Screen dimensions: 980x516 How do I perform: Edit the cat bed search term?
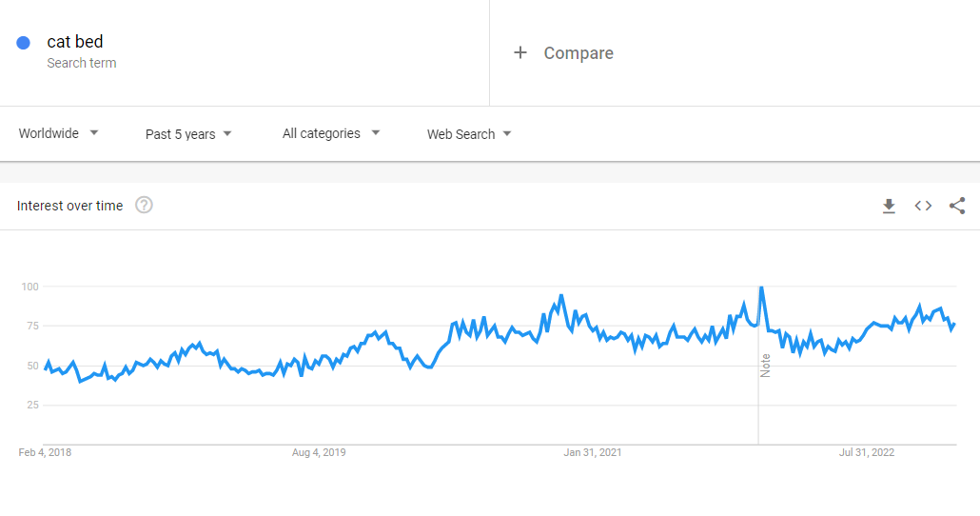75,42
